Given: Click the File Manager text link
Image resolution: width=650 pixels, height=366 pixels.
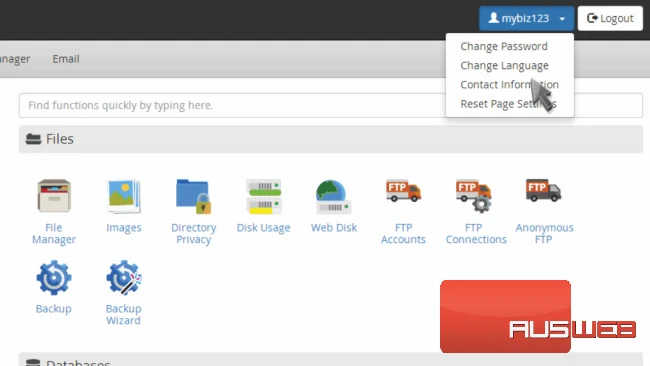Looking at the screenshot, I should click(54, 233).
